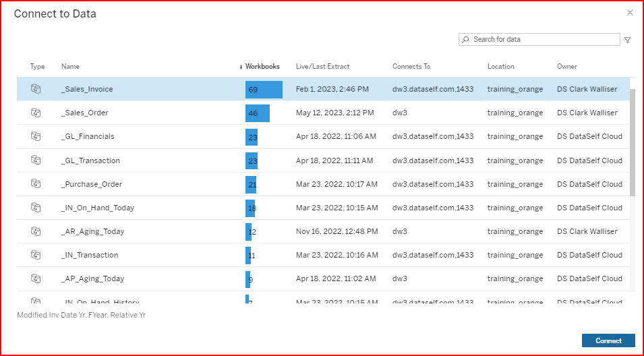Close the Connect to Data dialog
644x356 pixels.
[630, 13]
